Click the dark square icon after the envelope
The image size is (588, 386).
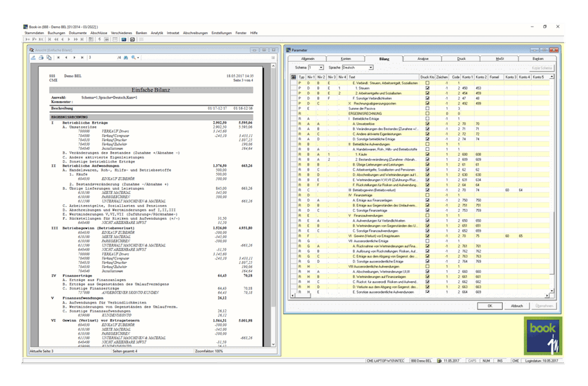[132, 39]
